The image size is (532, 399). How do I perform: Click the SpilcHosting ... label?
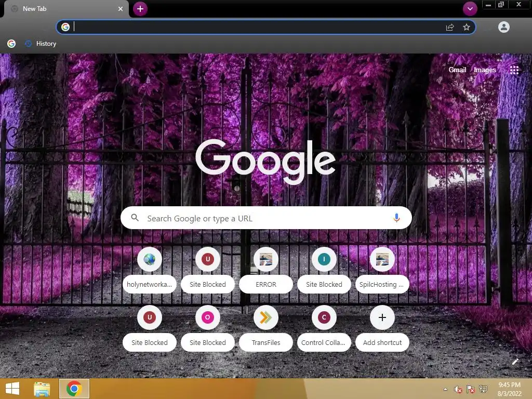pyautogui.click(x=382, y=284)
